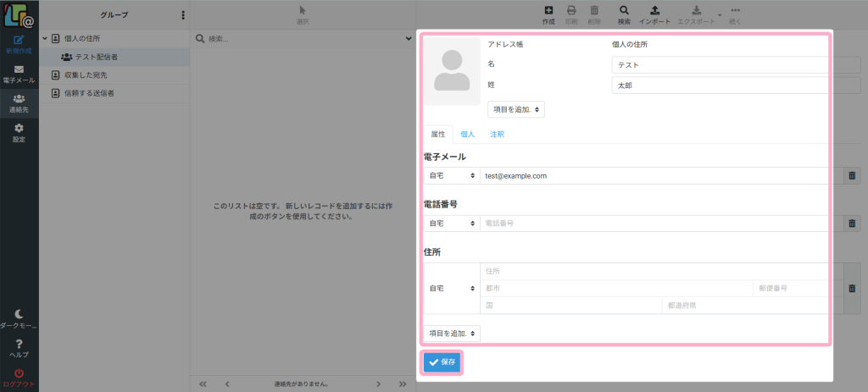
Task: Open 電子メール in the sidebar
Action: pyautogui.click(x=19, y=75)
